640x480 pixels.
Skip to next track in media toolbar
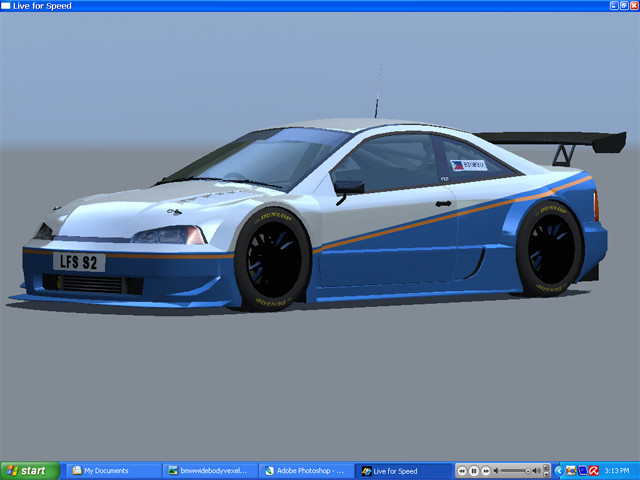tap(486, 471)
